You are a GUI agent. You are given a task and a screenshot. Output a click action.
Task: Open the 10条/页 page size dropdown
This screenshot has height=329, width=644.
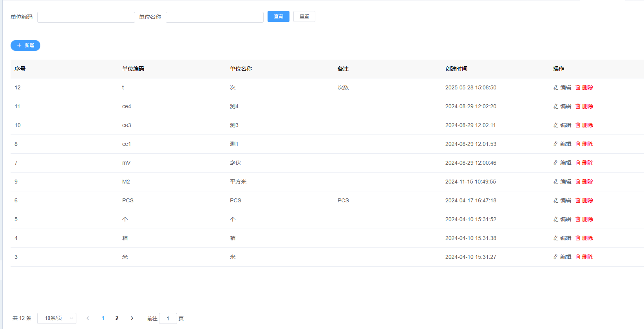point(57,318)
